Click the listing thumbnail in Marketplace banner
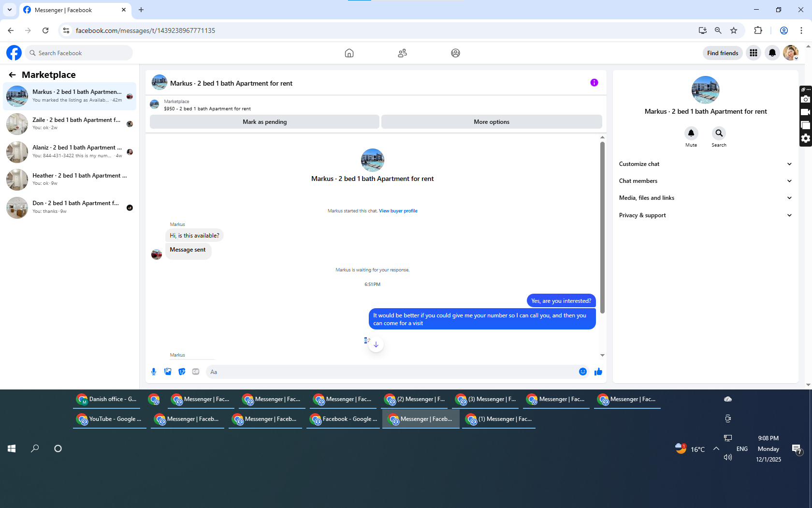Image resolution: width=812 pixels, height=508 pixels. point(155,105)
